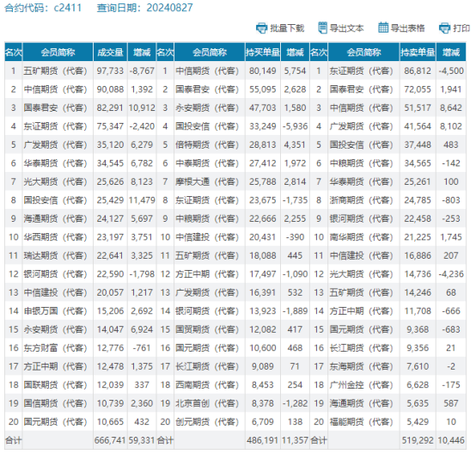Click the long position value 55,095
The width and height of the screenshot is (476, 454).
tap(263, 89)
